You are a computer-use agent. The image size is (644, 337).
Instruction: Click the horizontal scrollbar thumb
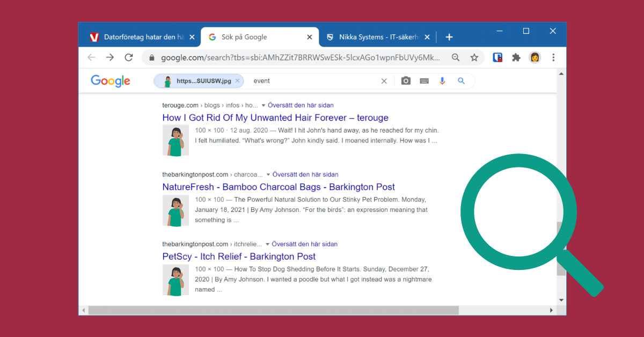tap(273, 310)
